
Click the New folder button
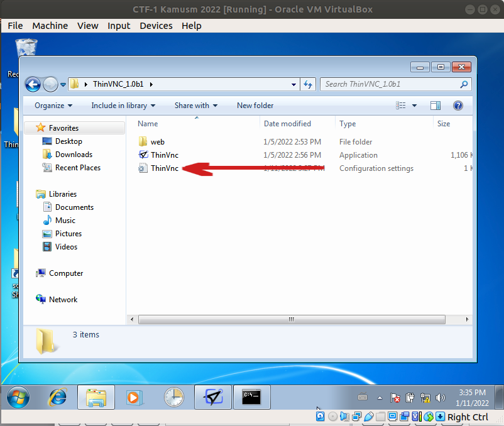click(x=255, y=106)
